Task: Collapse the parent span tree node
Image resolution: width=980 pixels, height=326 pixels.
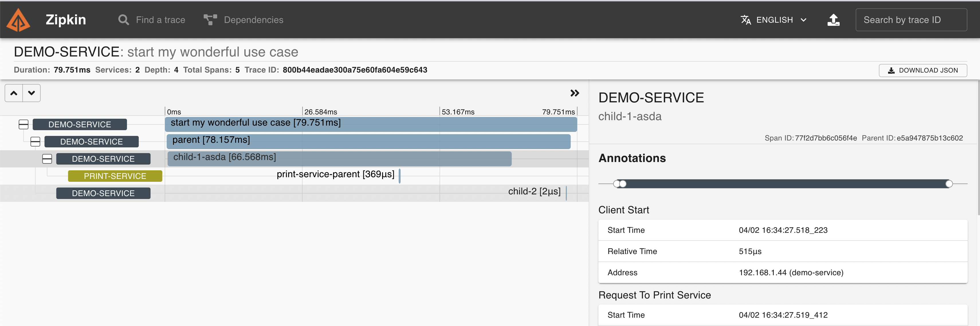Action: [36, 142]
